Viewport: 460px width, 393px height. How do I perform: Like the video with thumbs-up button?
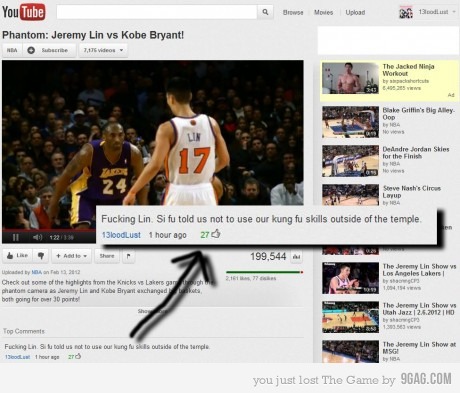(x=18, y=256)
